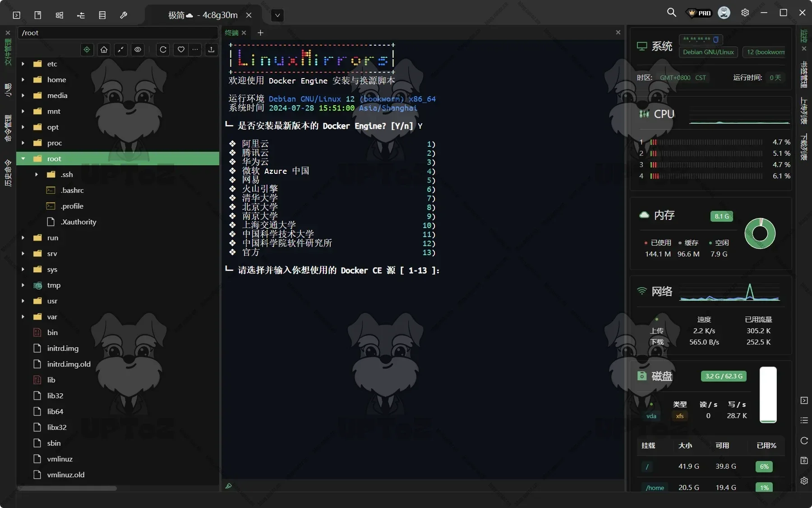Expand the opt folder
The width and height of the screenshot is (812, 508).
click(x=23, y=127)
